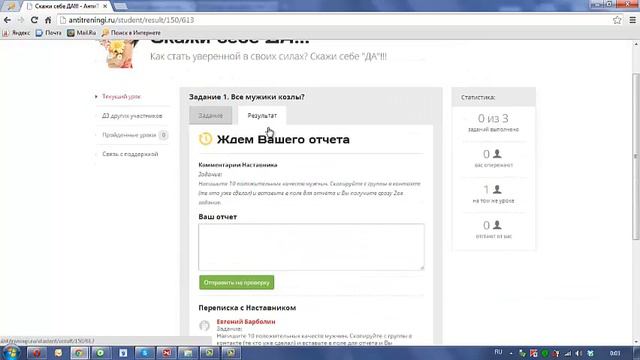Image resolution: width=640 pixels, height=360 pixels.
Task: Open the Mail.Ru bookmark
Action: pos(82,33)
